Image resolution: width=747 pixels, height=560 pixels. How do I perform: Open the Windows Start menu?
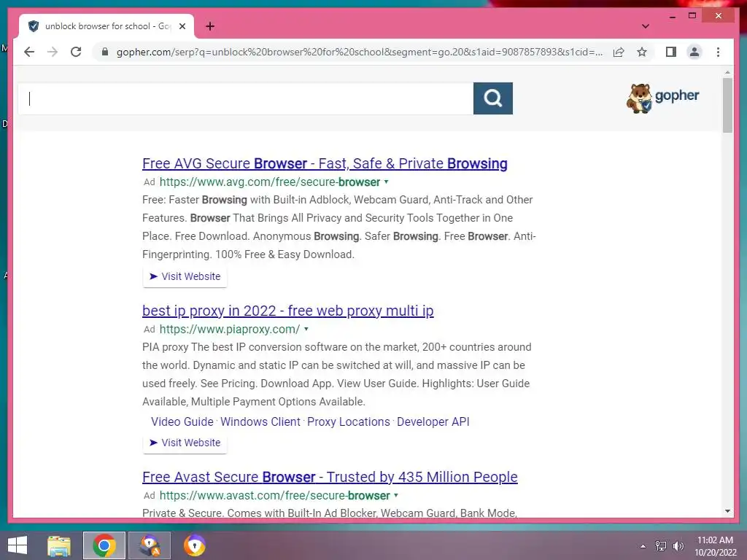point(18,545)
